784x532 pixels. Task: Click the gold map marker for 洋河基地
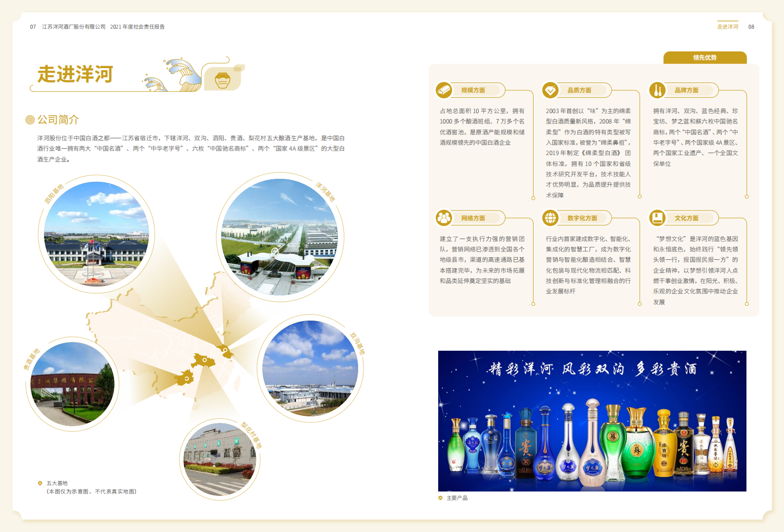tap(225, 351)
